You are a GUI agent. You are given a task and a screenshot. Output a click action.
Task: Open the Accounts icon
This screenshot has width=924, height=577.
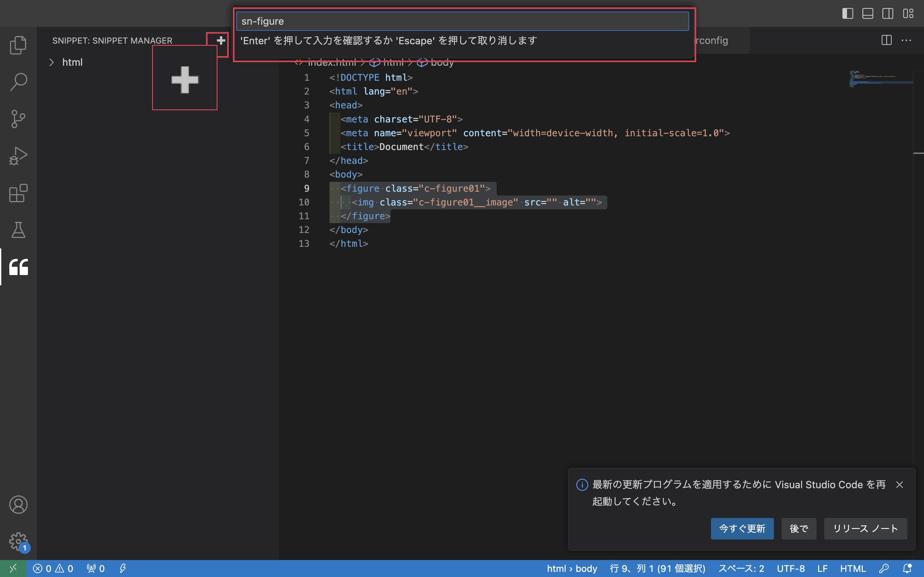(18, 505)
